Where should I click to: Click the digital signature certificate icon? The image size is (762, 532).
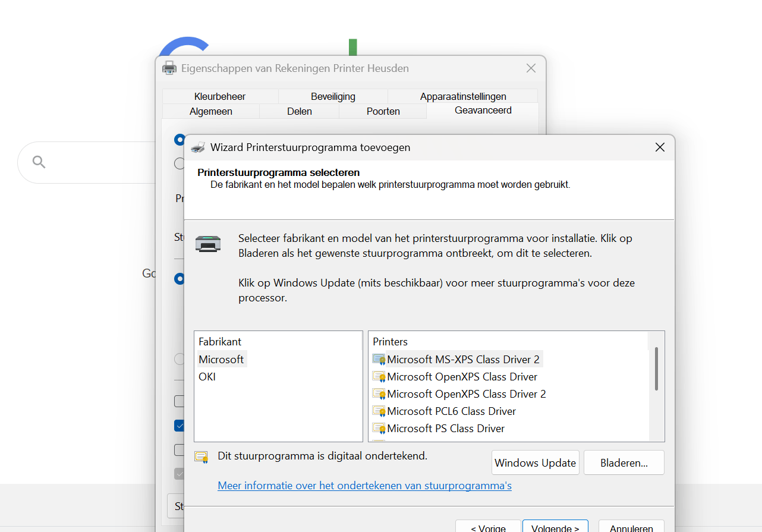tap(201, 457)
